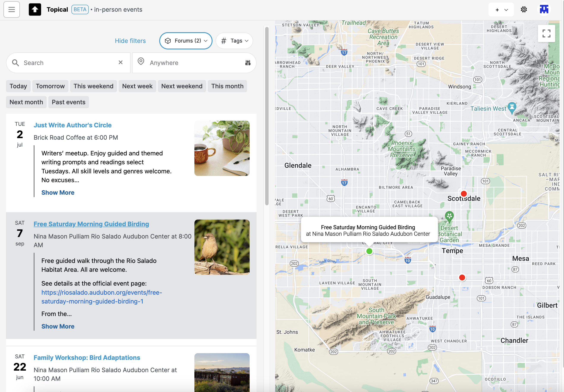
Task: Filter events by This month
Action: click(227, 86)
